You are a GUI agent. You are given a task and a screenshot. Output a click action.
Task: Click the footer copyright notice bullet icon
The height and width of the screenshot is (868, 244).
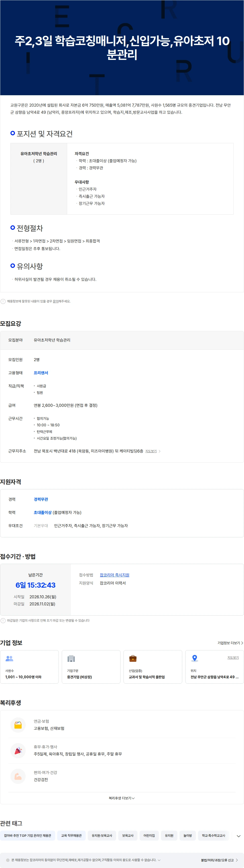pos(8,860)
